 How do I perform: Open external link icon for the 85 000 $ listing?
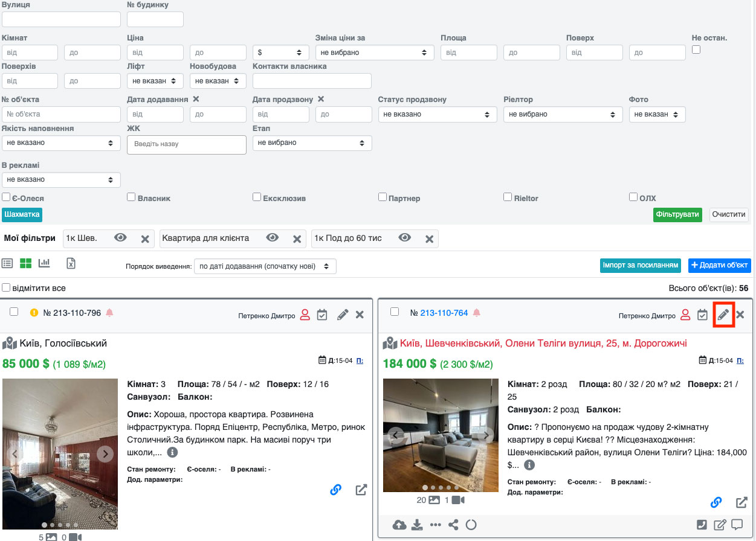tap(361, 490)
